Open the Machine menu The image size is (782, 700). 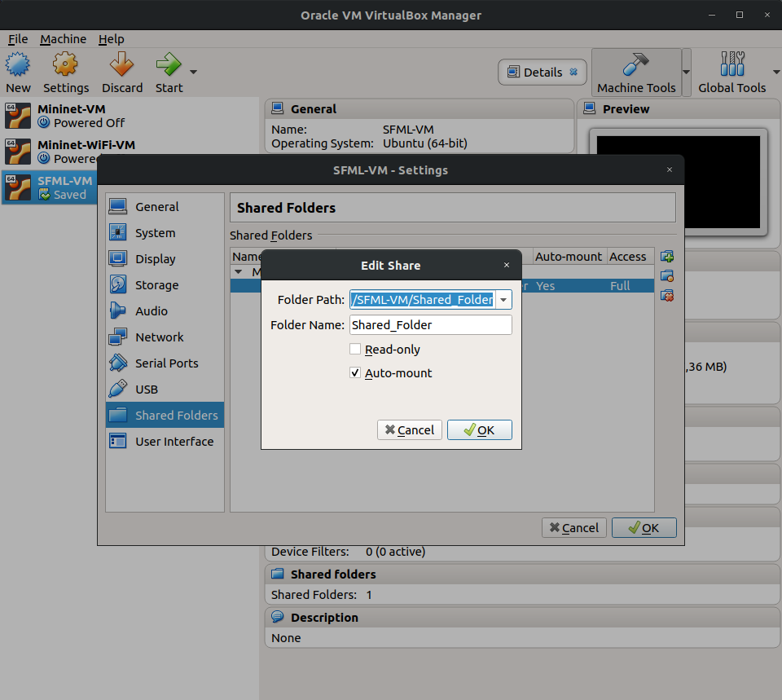[63, 39]
